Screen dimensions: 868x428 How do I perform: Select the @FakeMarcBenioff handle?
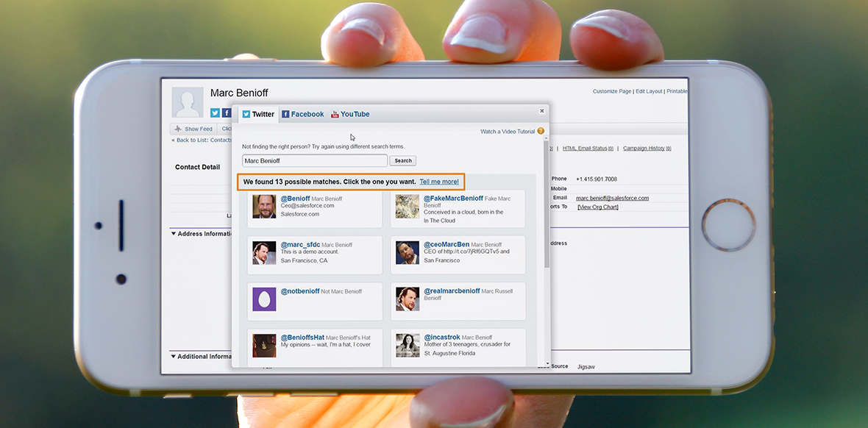click(x=453, y=199)
